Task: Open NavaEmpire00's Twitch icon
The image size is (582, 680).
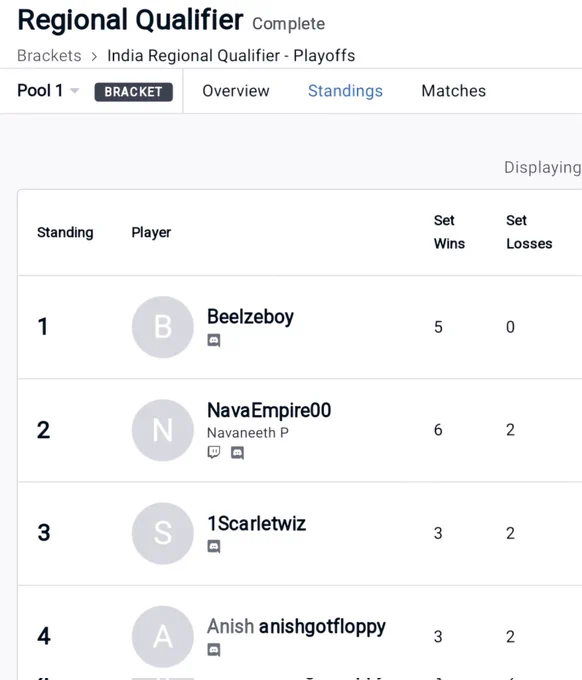Action: coord(214,452)
